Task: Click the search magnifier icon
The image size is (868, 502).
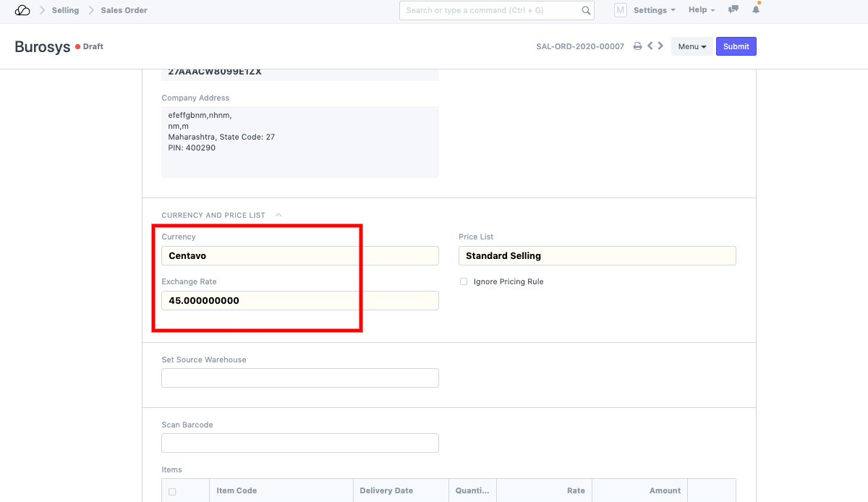Action: click(586, 11)
